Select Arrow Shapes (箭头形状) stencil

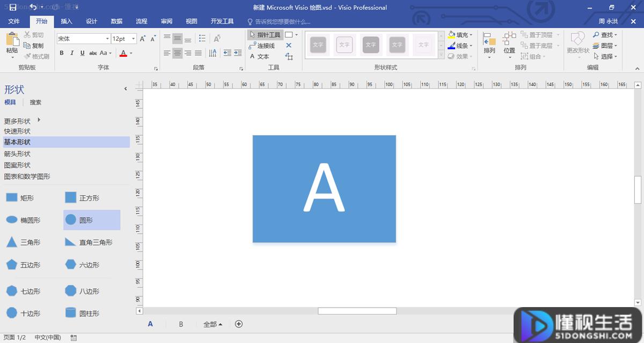(x=17, y=154)
